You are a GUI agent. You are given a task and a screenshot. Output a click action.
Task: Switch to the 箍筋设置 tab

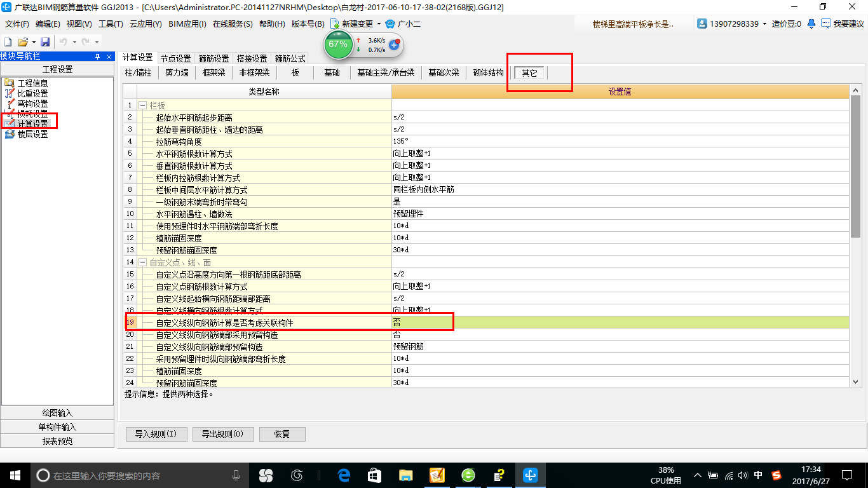pos(214,58)
